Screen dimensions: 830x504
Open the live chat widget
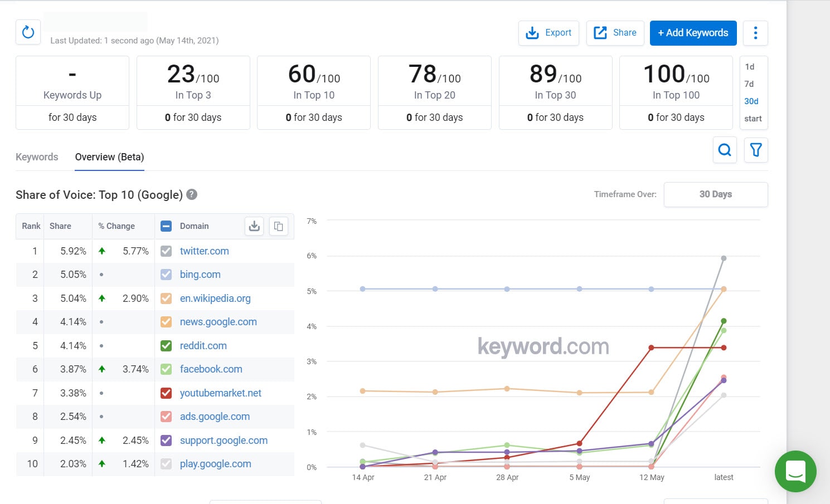[x=795, y=471]
